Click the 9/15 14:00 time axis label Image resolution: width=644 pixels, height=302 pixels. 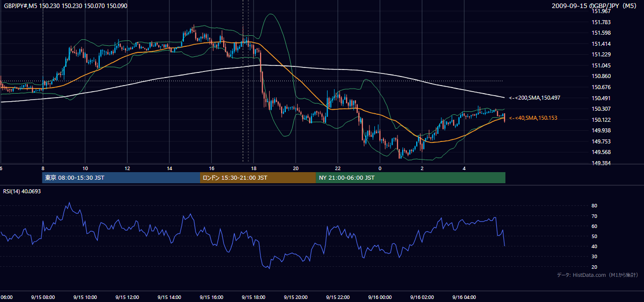169,297
